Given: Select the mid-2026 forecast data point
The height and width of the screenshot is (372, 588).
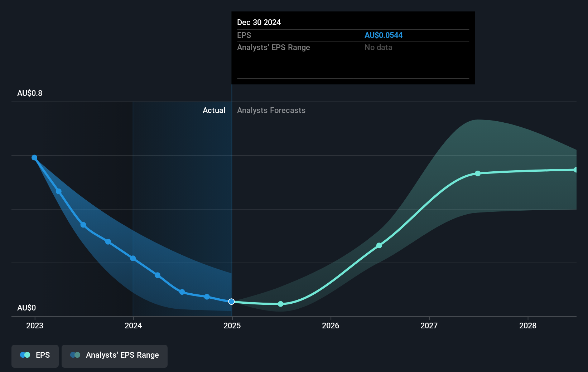Looking at the screenshot, I should point(379,245).
